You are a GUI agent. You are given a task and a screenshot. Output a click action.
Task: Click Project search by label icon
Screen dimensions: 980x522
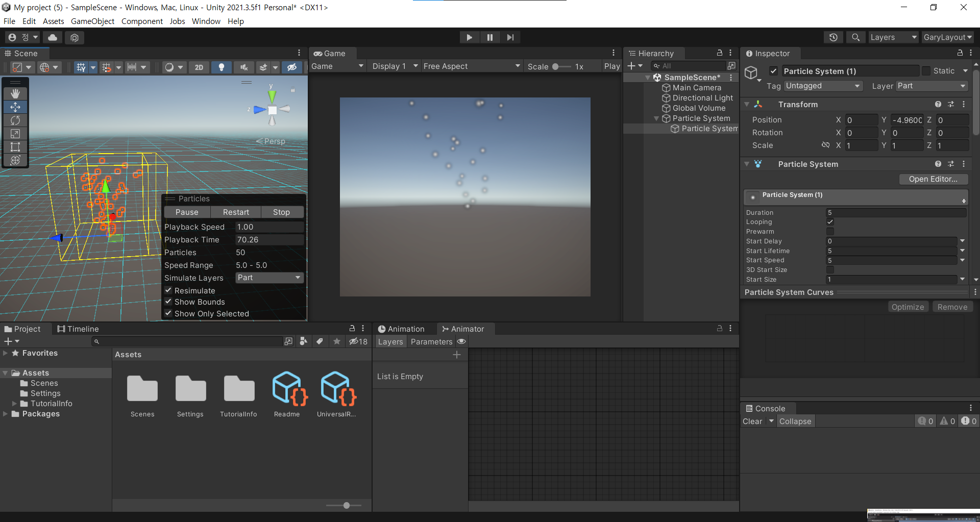[x=320, y=341]
